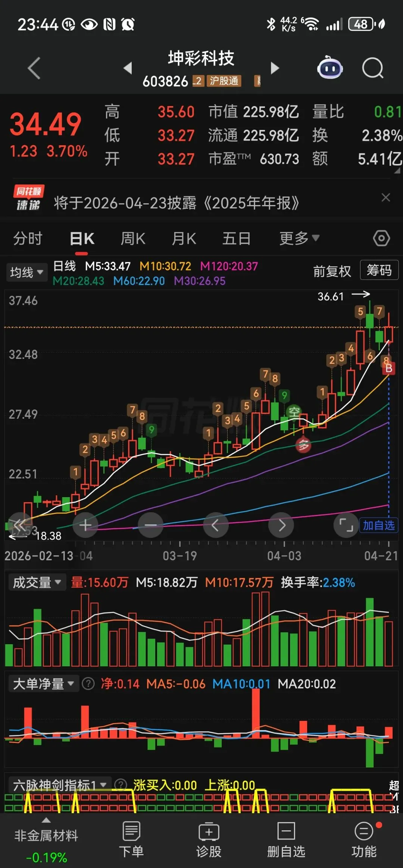Zoom in chart with plus button
Screen dimensions: 403x868
tap(85, 525)
